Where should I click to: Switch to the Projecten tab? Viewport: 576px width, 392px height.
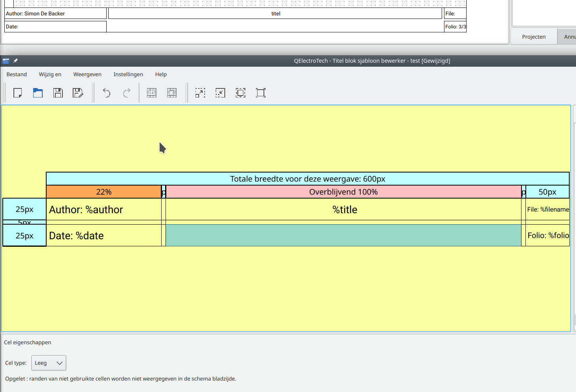point(534,37)
